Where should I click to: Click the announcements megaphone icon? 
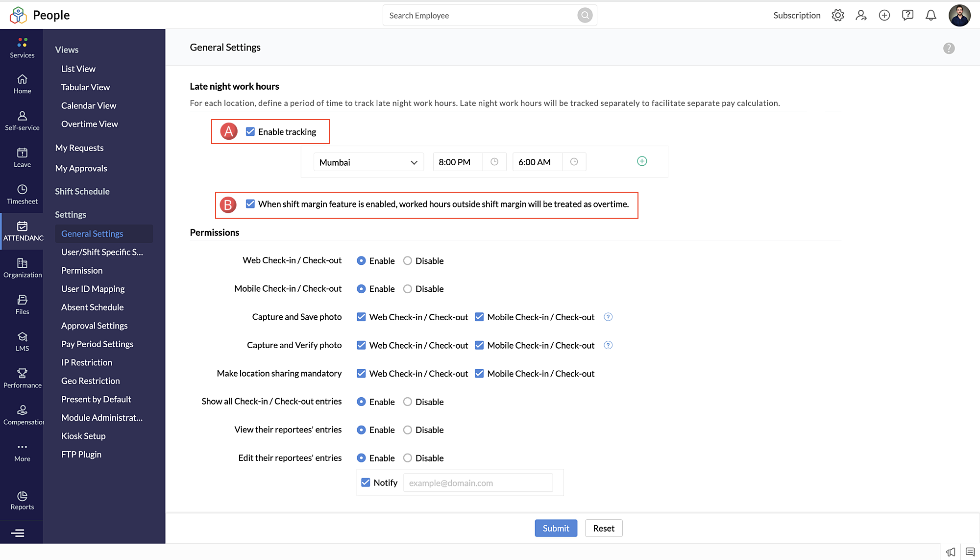tap(951, 552)
